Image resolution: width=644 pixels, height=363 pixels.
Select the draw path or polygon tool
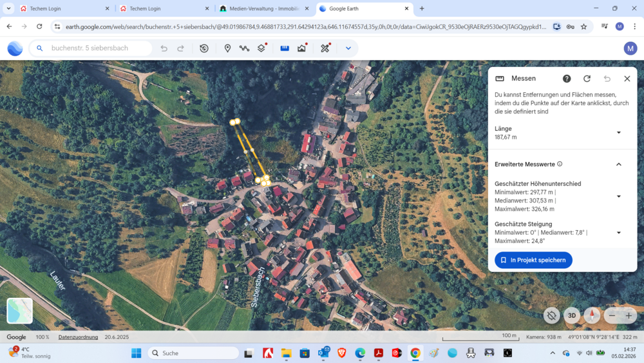pos(244,48)
